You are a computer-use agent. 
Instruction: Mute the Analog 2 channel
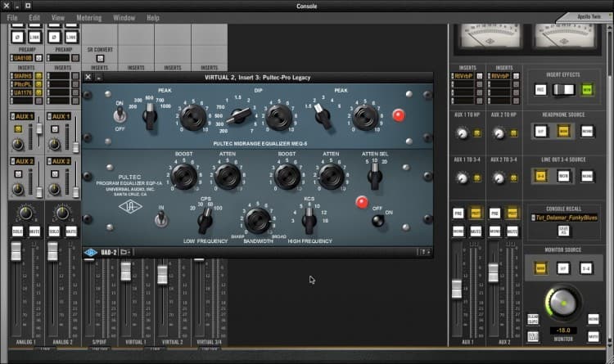tap(71, 231)
